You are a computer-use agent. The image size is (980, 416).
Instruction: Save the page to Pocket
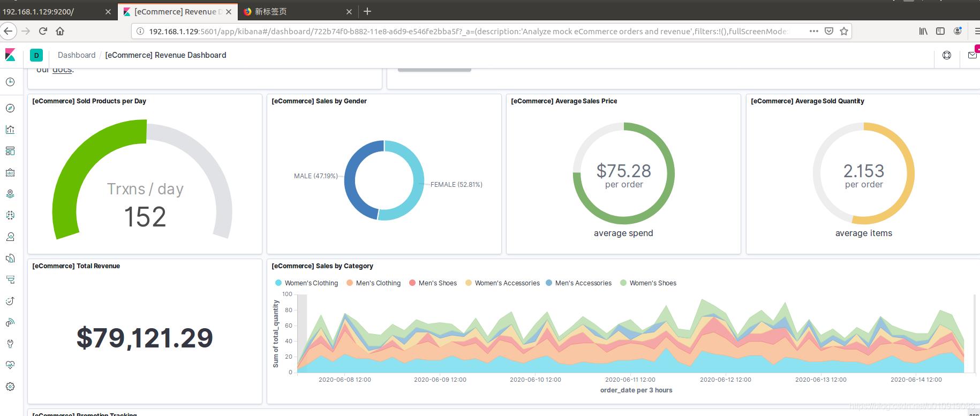tap(829, 31)
